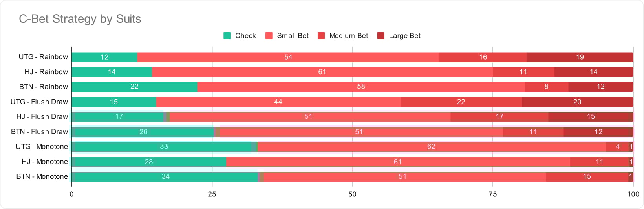Click the Large Bet legend swatch
The height and width of the screenshot is (209, 644).
(x=381, y=36)
